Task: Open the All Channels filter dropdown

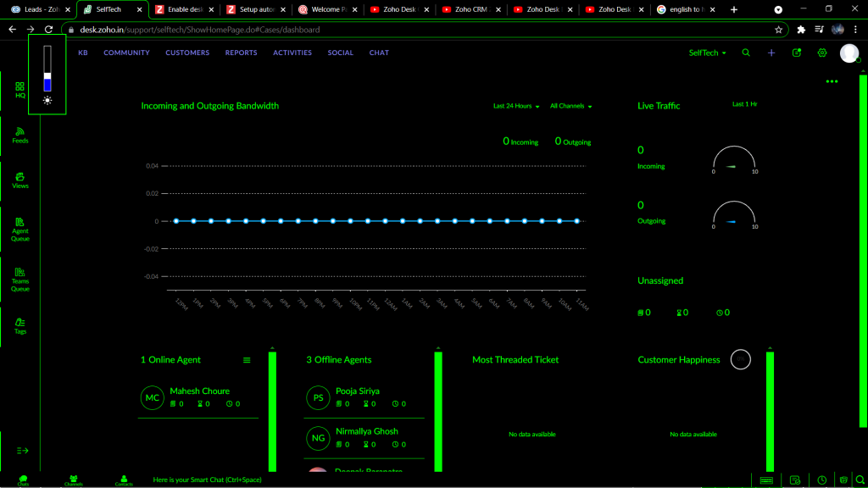Action: [x=570, y=106]
